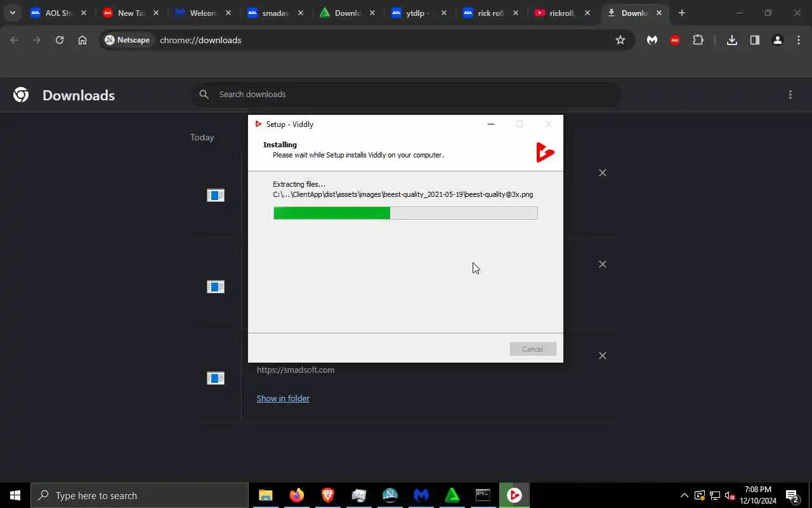Screen dimensions: 812x508
Task: Click the Chrome logo beside Downloads heading
Action: (x=21, y=95)
